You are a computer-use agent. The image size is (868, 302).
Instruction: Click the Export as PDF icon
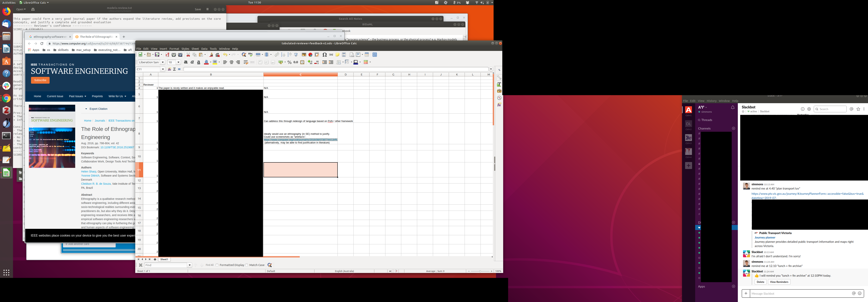[167, 55]
